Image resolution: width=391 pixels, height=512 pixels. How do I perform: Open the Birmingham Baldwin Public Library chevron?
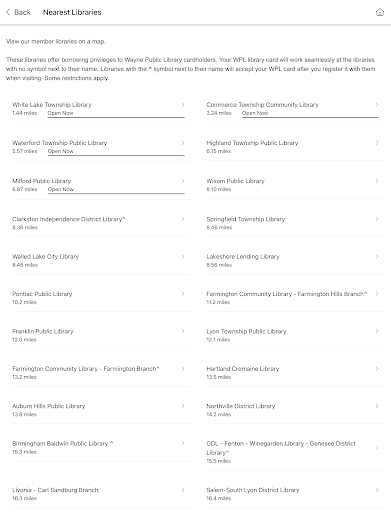pyautogui.click(x=183, y=443)
